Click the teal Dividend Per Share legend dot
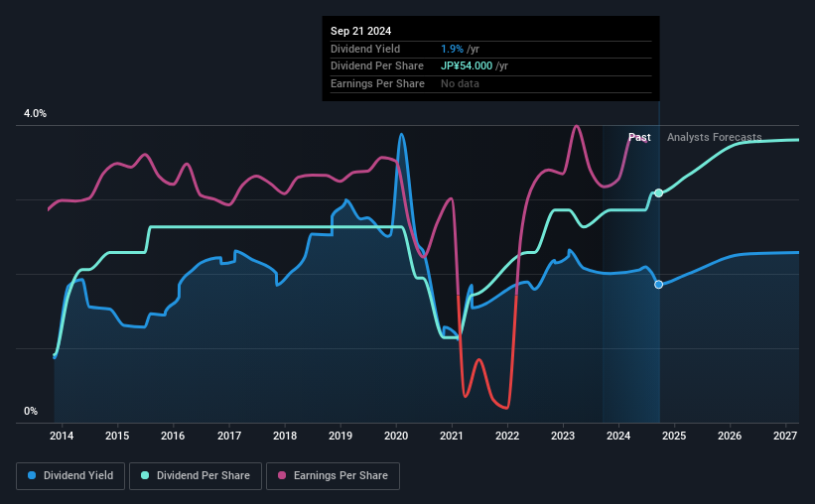815x504 pixels. tap(145, 475)
